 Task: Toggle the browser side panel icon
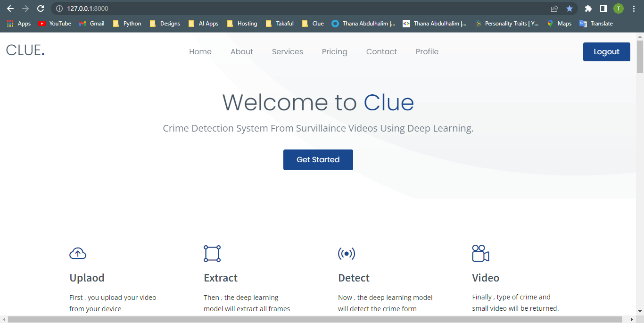coord(603,8)
